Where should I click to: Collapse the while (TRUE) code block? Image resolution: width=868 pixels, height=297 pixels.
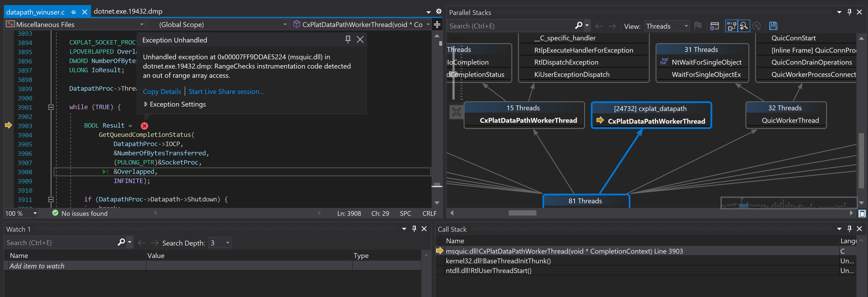[51, 107]
